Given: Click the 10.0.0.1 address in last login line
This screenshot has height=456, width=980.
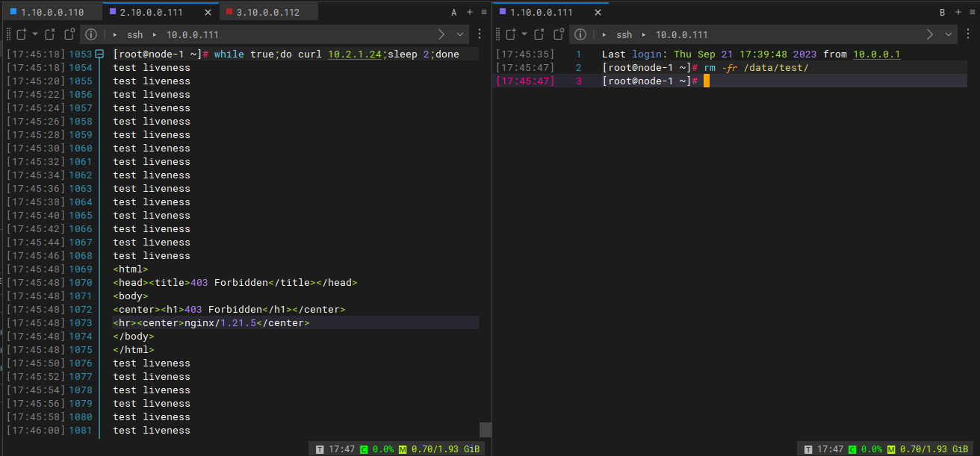Looking at the screenshot, I should [877, 54].
